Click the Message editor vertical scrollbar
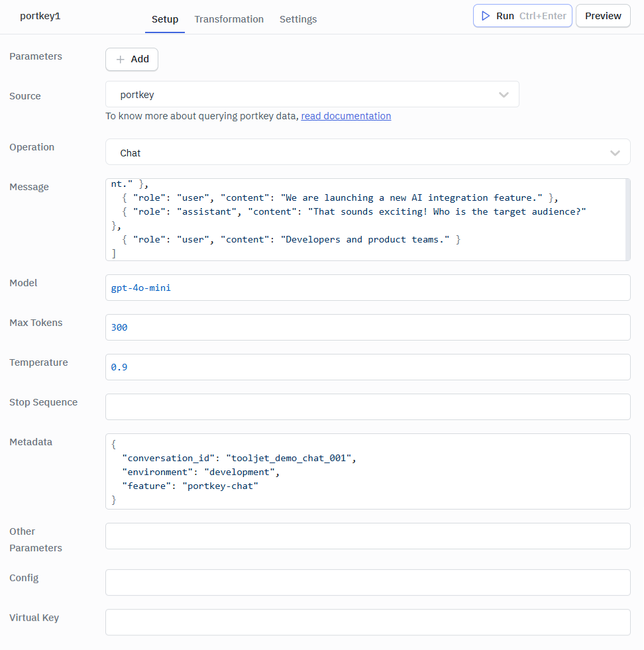Image resolution: width=644 pixels, height=650 pixels. 628,220
